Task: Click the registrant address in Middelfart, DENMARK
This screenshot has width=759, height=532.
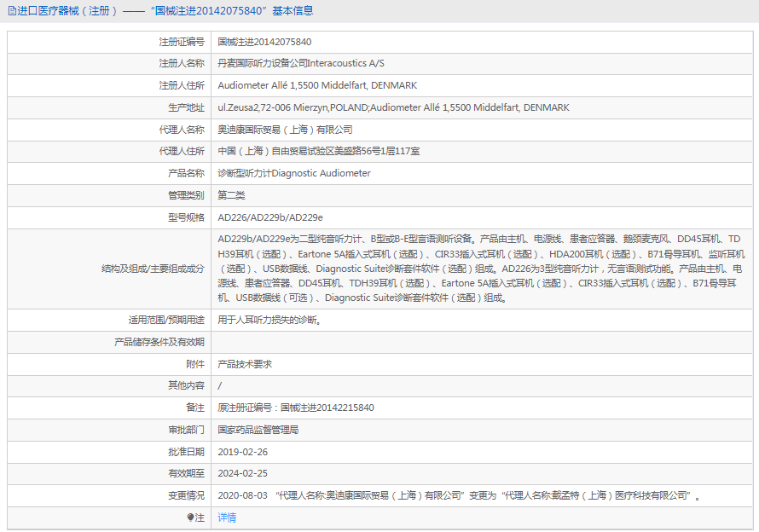Action: 317,86
